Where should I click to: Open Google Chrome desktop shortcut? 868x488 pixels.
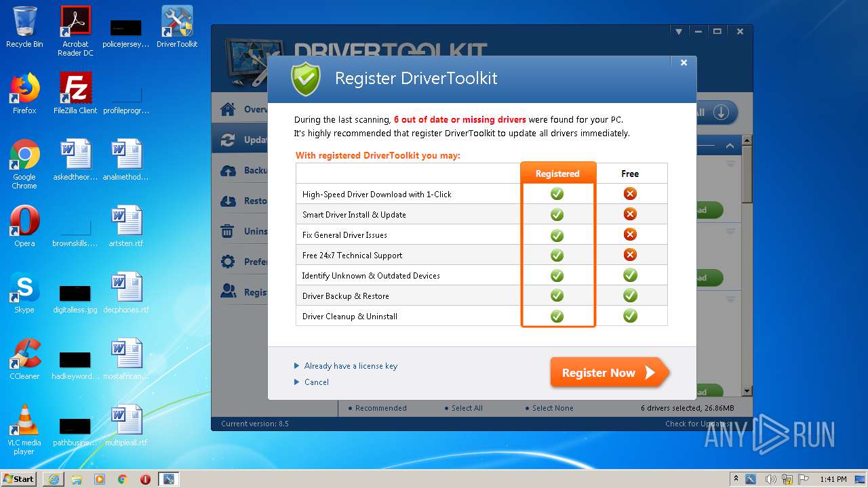(24, 164)
